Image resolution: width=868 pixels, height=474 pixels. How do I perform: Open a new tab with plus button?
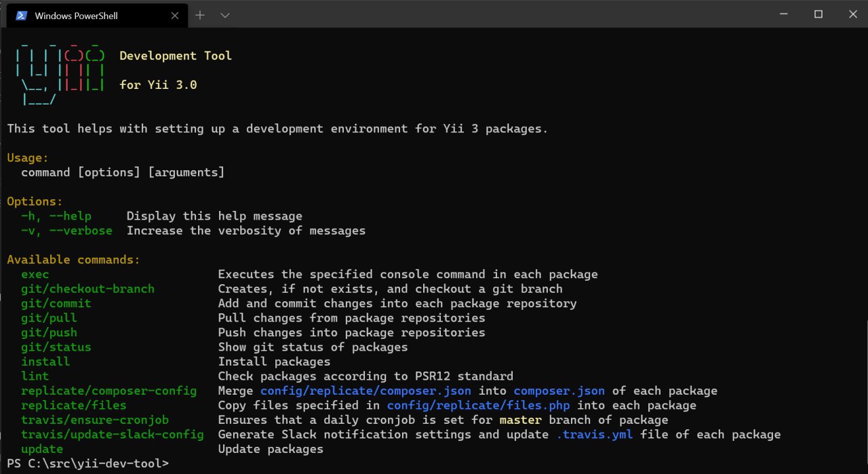click(x=200, y=15)
